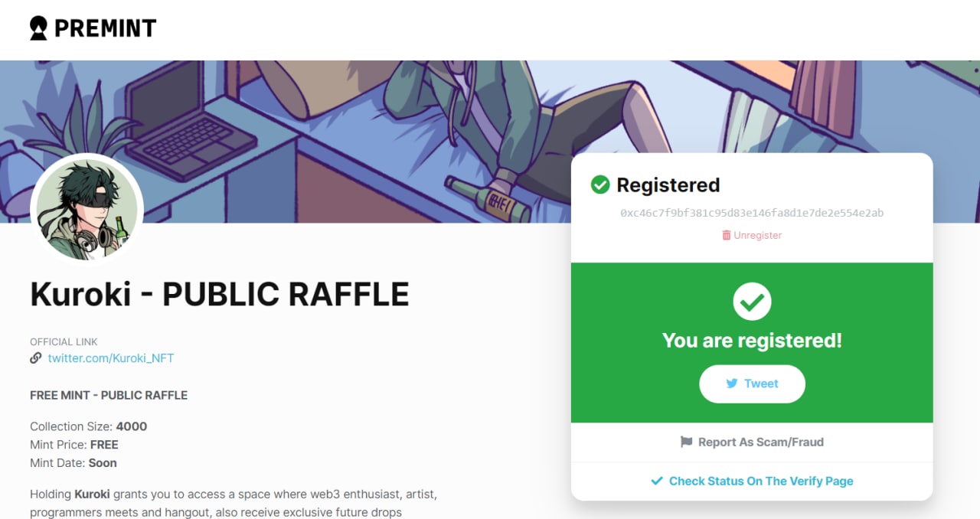This screenshot has width=980, height=519.
Task: Open the Kuroki profile avatar
Action: point(87,209)
